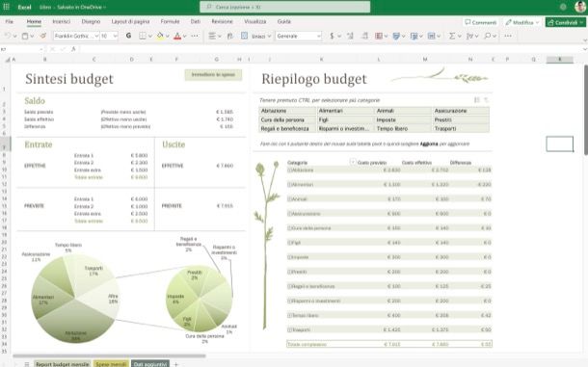Open the Dati aggiuntivi sheet tab
The width and height of the screenshot is (588, 367).
point(150,364)
